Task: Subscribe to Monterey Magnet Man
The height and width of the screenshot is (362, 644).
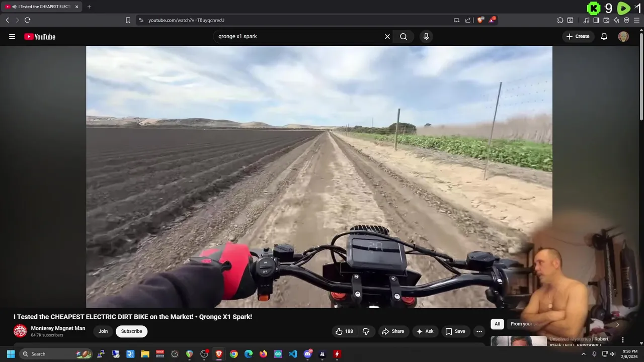Action: coord(131,331)
